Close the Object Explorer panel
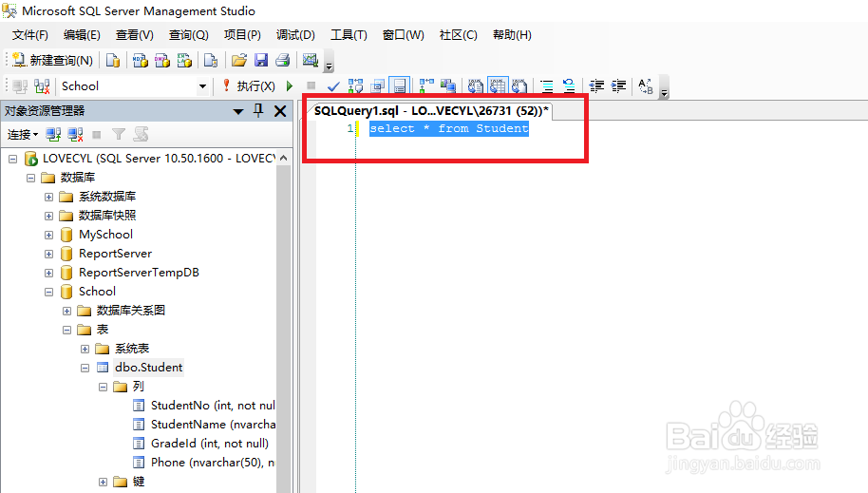 pyautogui.click(x=280, y=111)
